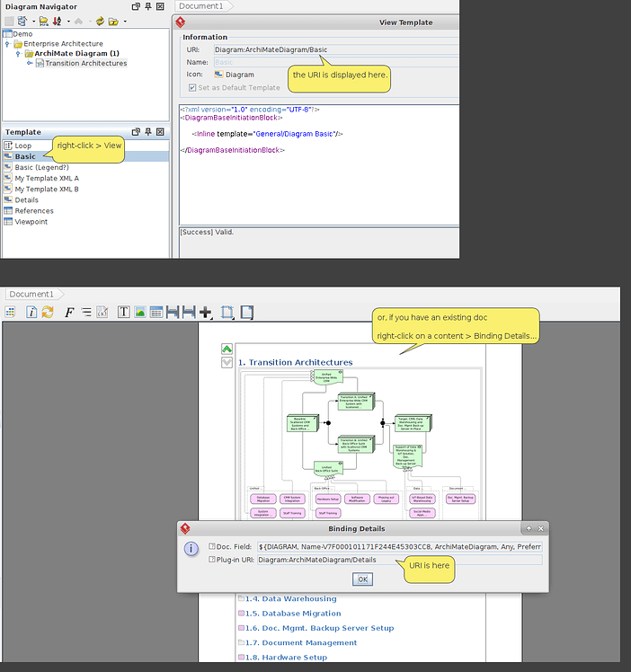Image resolution: width=631 pixels, height=672 pixels.
Task: Click OK in Binding Details dialog
Action: coord(362,579)
